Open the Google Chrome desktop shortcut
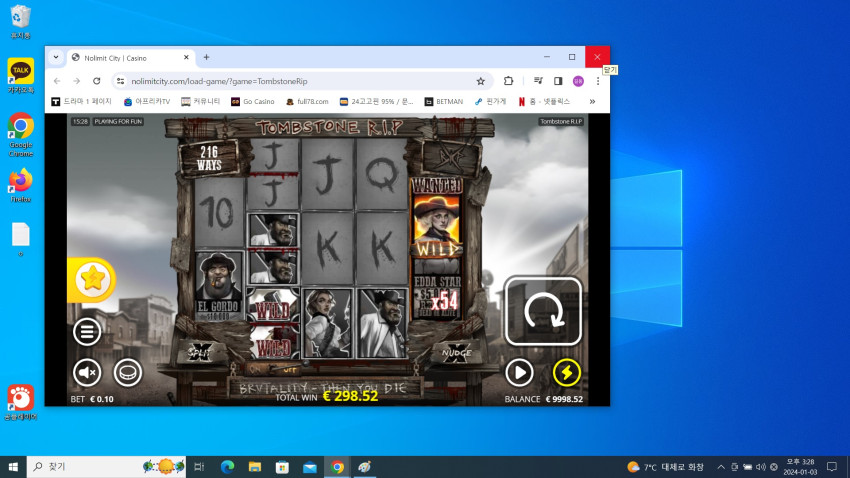Screen dimensions: 850x478 pos(21,135)
